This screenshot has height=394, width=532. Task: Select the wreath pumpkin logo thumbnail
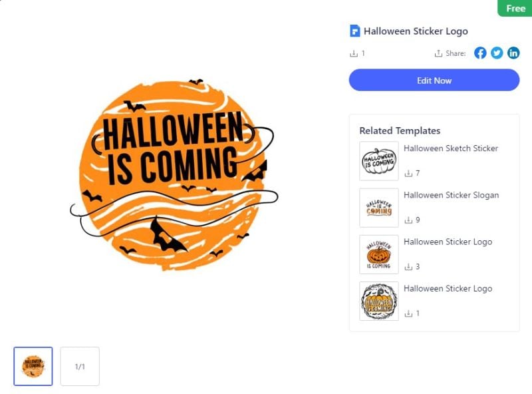pos(379,301)
